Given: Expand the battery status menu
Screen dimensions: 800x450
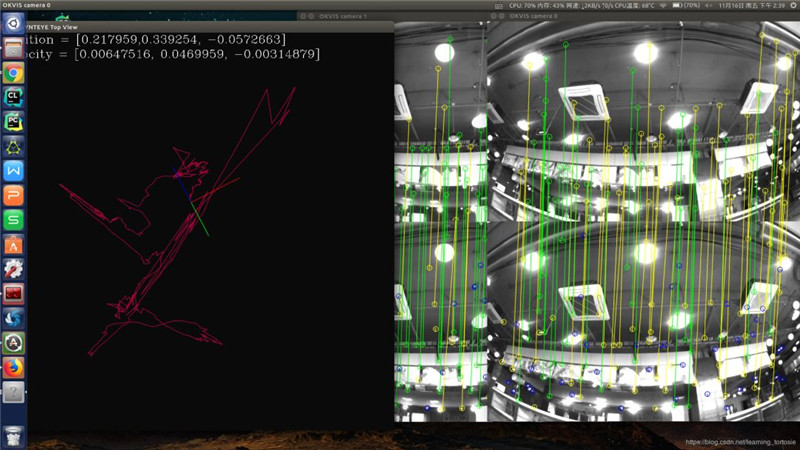Looking at the screenshot, I should (x=692, y=5).
